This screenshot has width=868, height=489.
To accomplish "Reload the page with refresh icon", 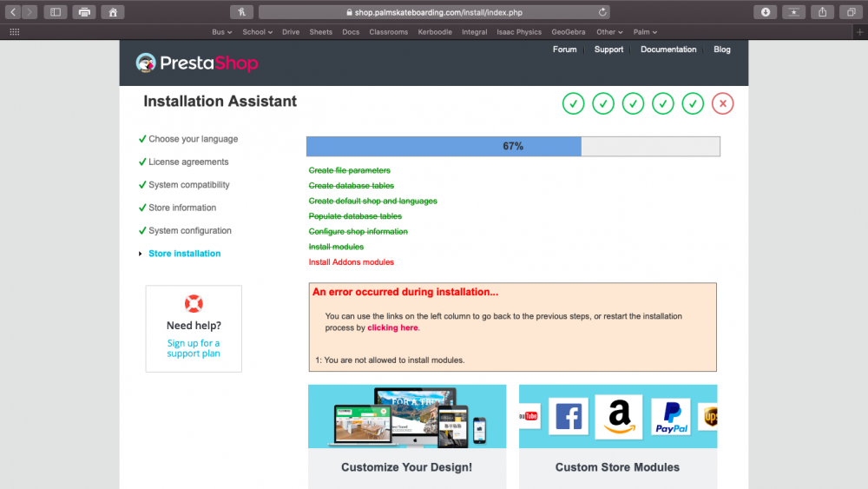I will tap(602, 11).
